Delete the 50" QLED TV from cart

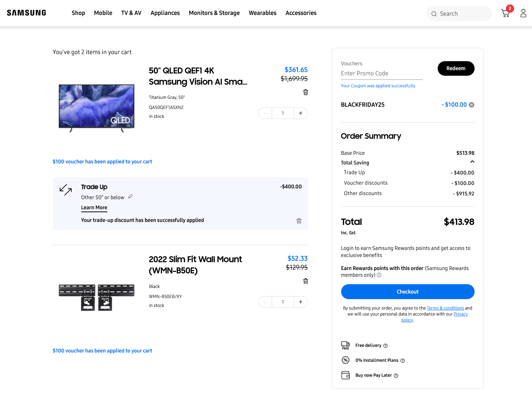click(x=305, y=92)
